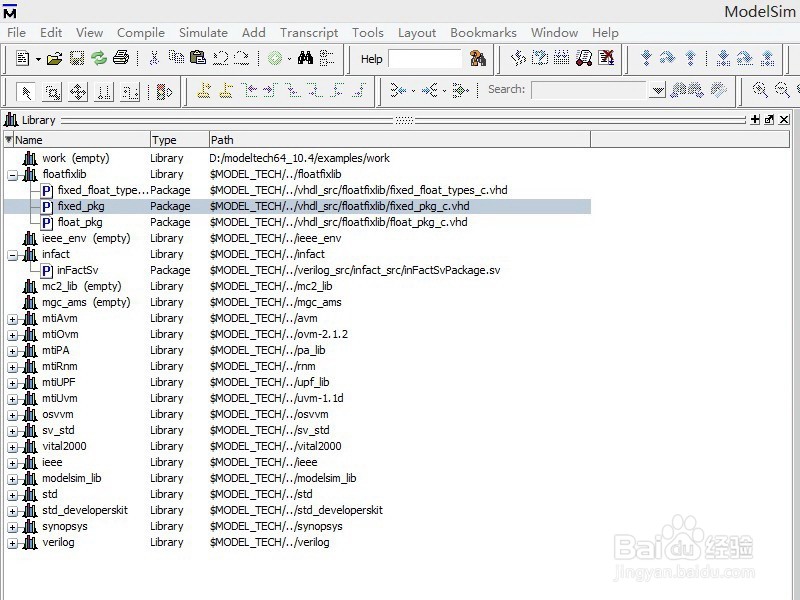Collapse the infact library node

click(x=12, y=256)
